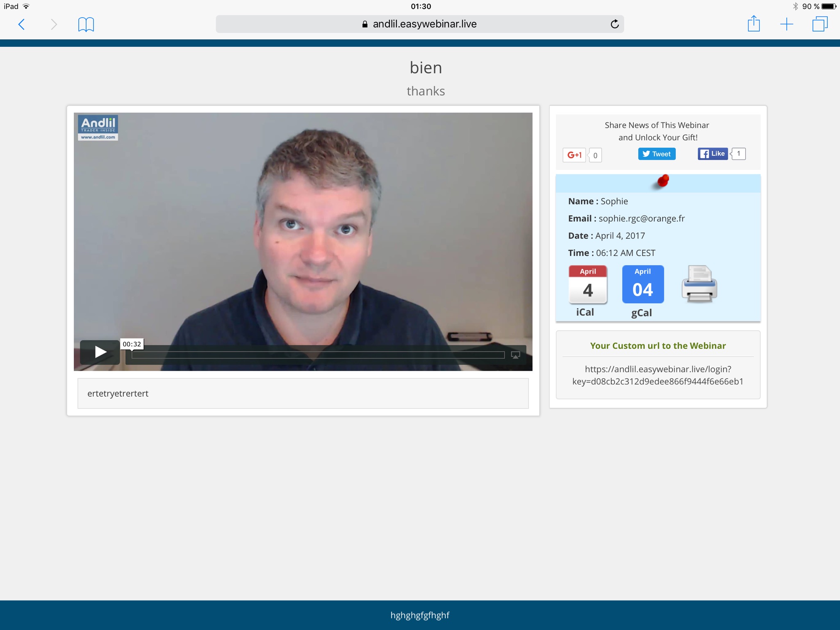Add event via gCal April 04 icon

pyautogui.click(x=642, y=285)
